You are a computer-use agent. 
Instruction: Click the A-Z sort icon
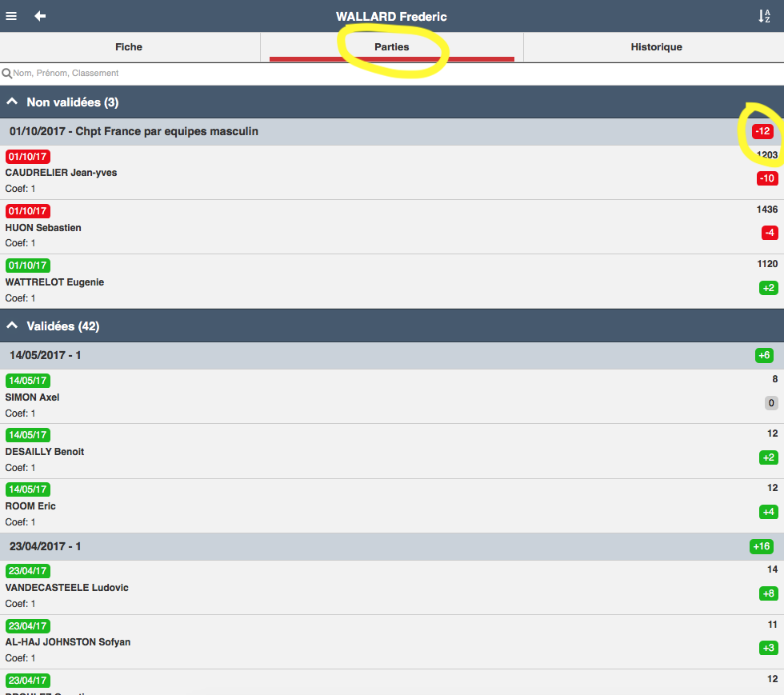tap(764, 16)
